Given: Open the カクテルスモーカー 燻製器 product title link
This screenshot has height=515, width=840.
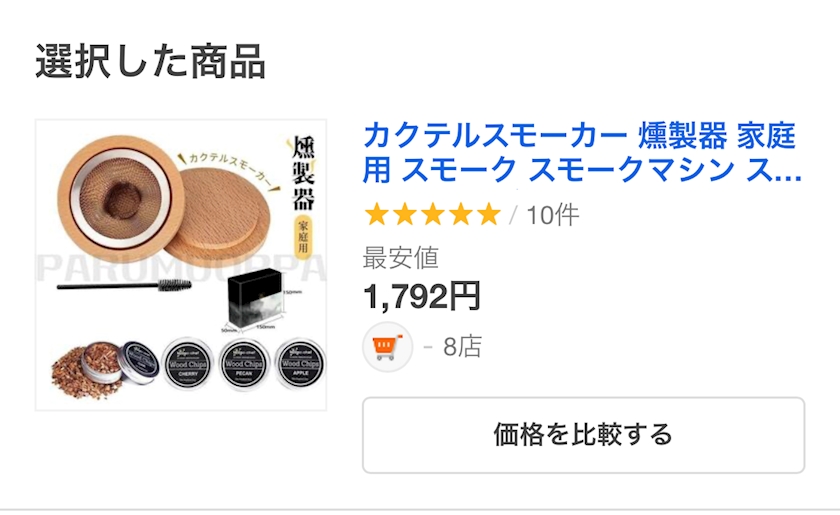Looking at the screenshot, I should 582,152.
